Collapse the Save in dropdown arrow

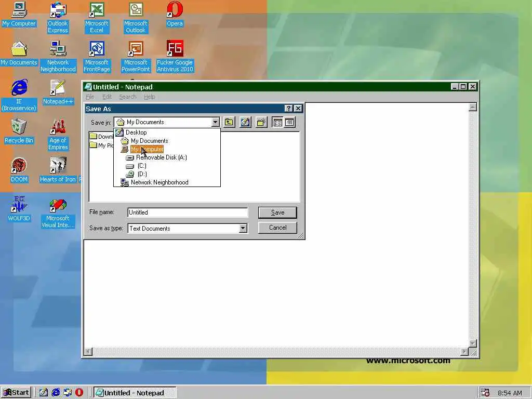[215, 122]
